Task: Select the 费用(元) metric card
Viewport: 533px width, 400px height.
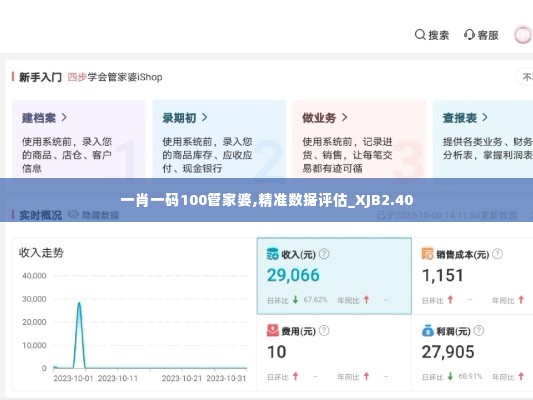Action: pos(334,353)
